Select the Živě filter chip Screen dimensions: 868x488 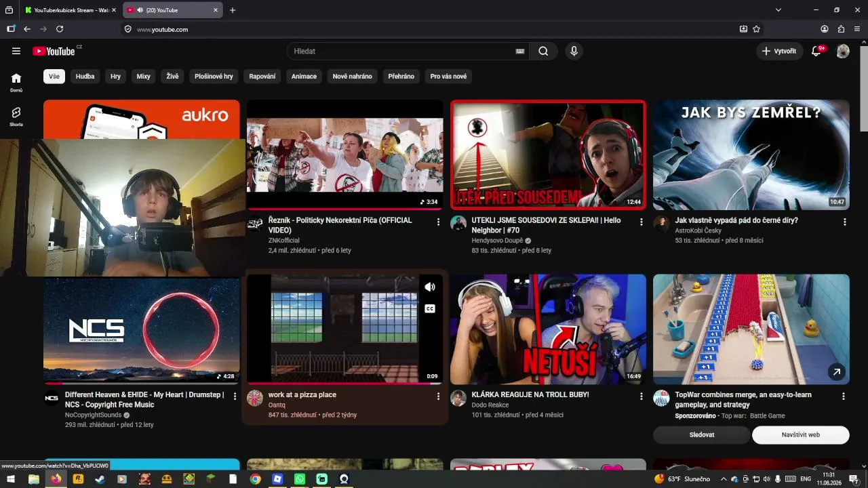[173, 77]
